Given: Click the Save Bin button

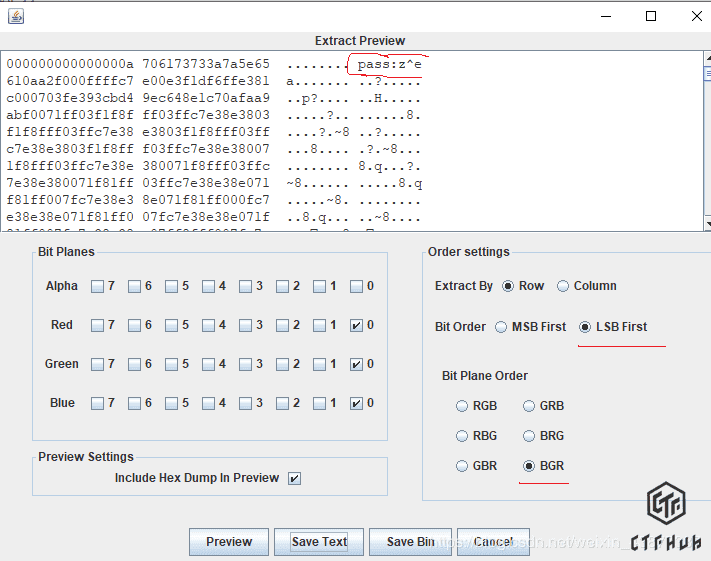Looking at the screenshot, I should pyautogui.click(x=410, y=542).
